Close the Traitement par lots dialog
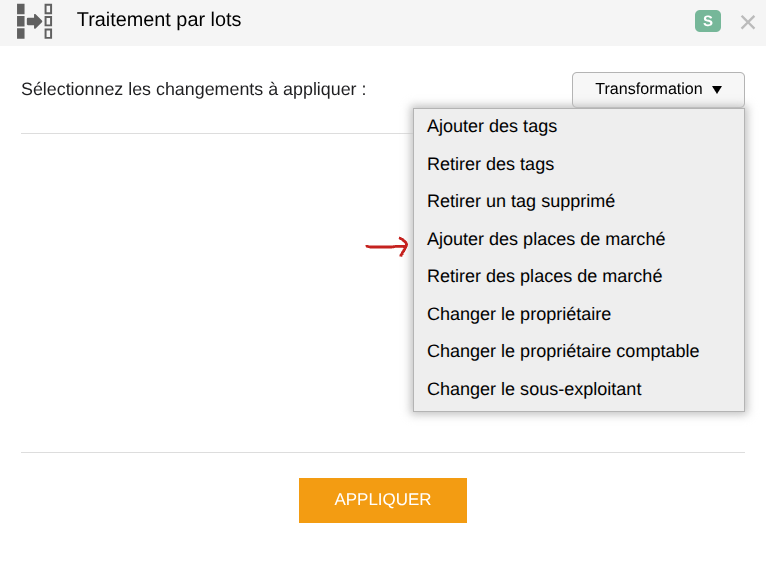The image size is (766, 571). 747,22
